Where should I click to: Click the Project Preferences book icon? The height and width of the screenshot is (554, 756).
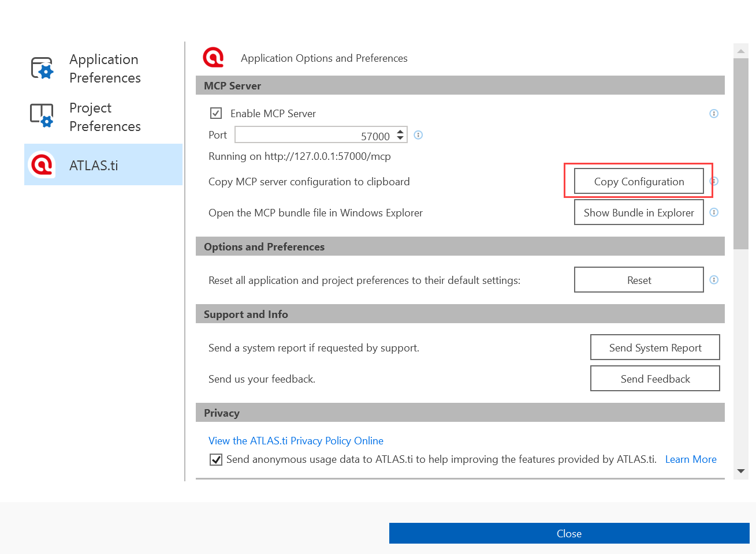tap(42, 115)
